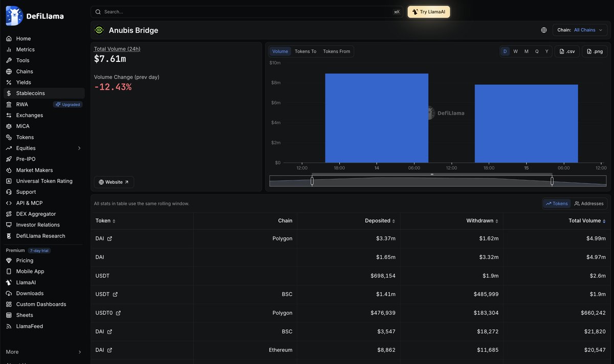Click the globe icon beside Chain selector
This screenshot has height=364, width=614.
click(544, 30)
